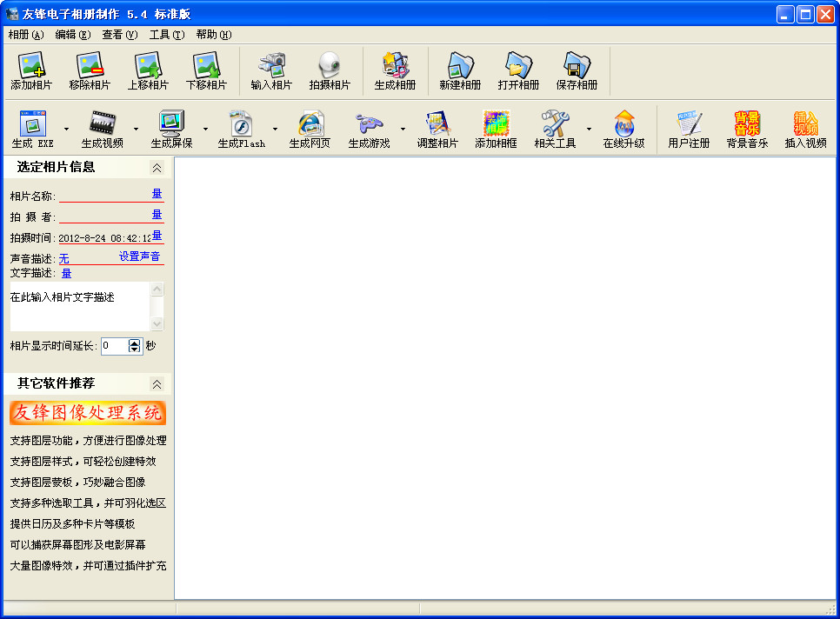
Task: Click the text 支持图层蒙板，巧妙融合图像
Action: pyautogui.click(x=77, y=483)
